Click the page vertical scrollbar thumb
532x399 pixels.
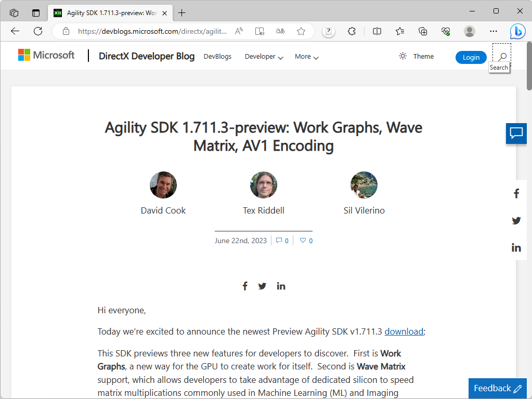529,66
